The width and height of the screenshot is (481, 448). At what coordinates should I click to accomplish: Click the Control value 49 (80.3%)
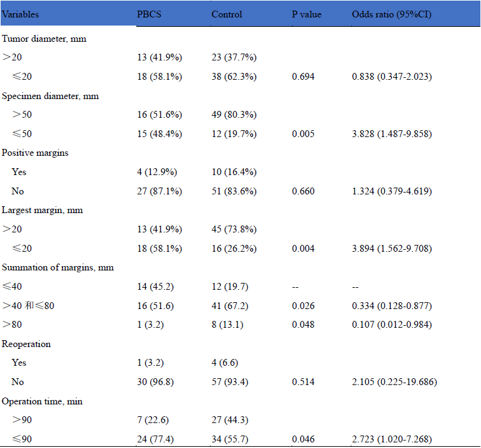(x=234, y=115)
